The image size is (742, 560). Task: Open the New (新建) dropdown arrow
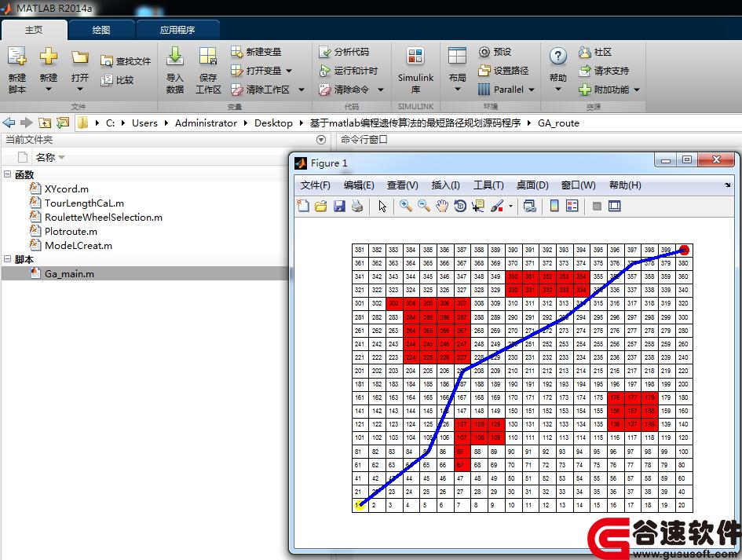[x=48, y=89]
